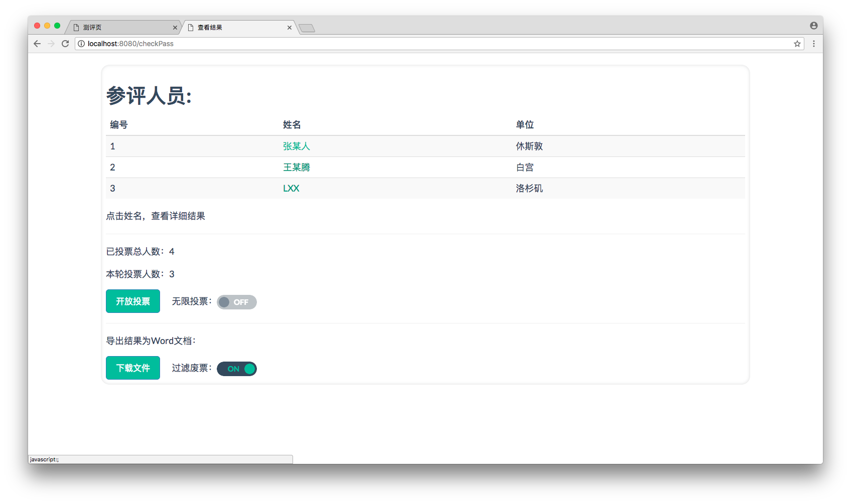Click the number 2 in the second row
851x504 pixels.
[112, 167]
